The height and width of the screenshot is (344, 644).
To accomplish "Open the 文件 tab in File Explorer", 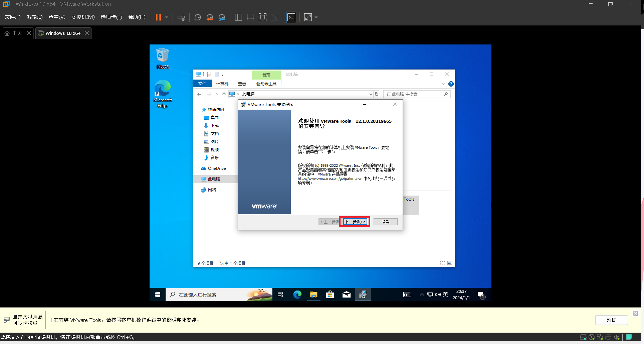I will (202, 84).
